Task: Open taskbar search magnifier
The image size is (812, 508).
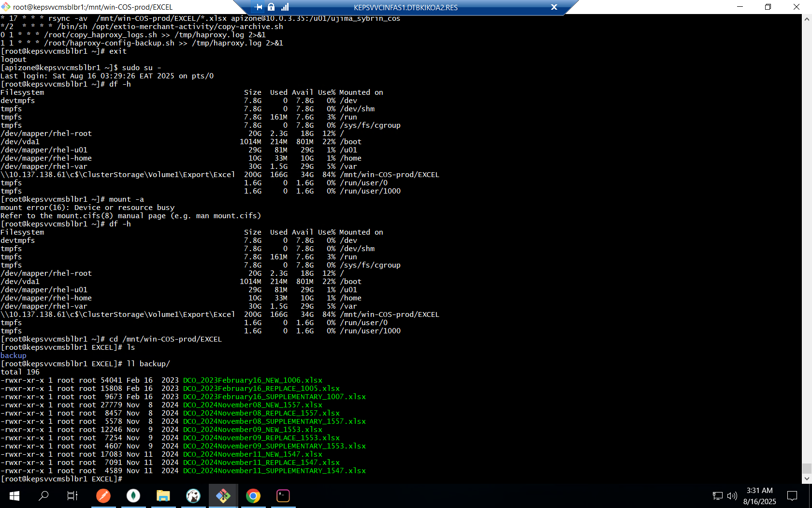Action: (43, 496)
